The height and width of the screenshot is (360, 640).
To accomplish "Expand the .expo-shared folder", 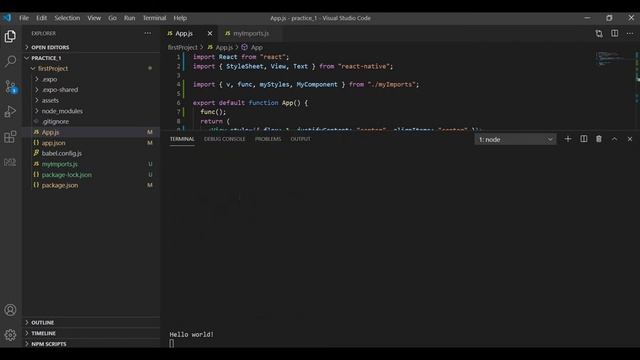I will click(x=91, y=90).
